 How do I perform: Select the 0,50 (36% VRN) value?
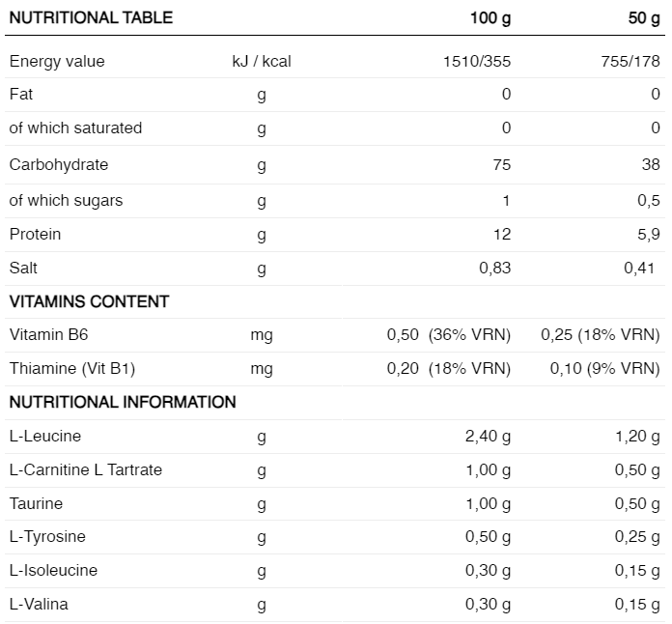point(448,334)
